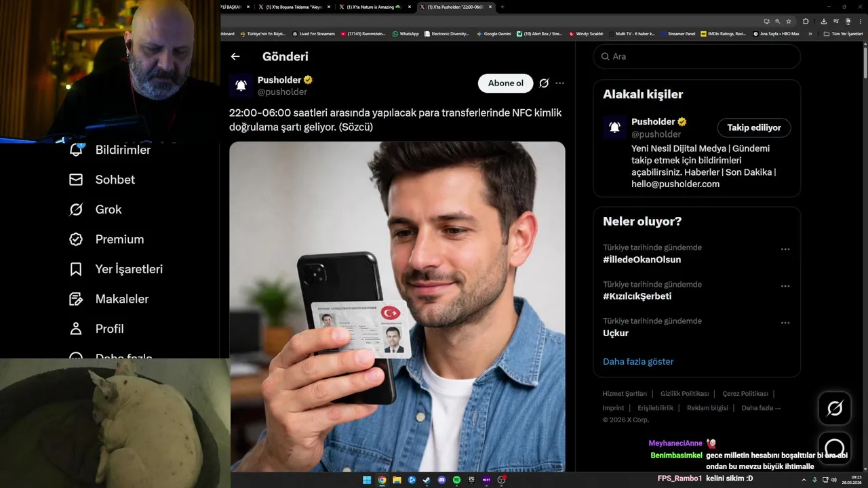Viewport: 868px width, 488px height.
Task: Open the browser extensions puzzle icon
Action: pyautogui.click(x=806, y=21)
